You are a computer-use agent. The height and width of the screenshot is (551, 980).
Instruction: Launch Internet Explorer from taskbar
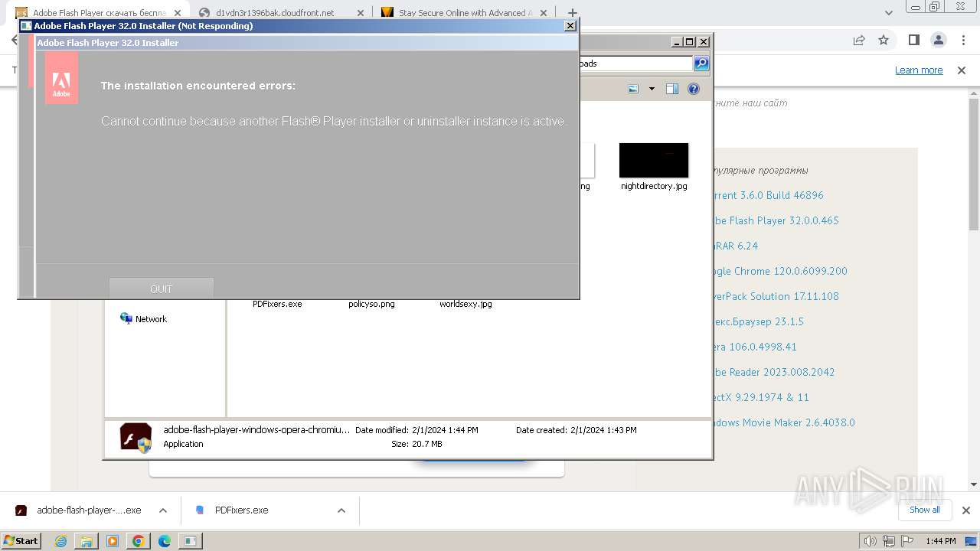(60, 541)
